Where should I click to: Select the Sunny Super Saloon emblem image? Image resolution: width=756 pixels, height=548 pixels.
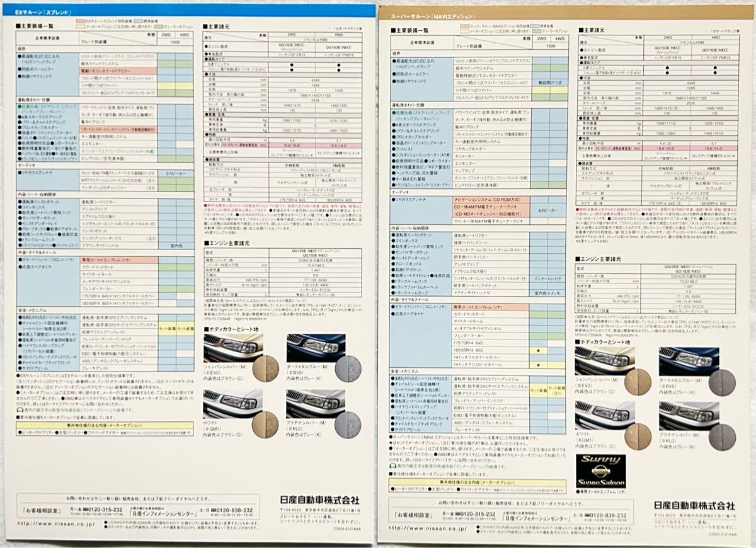tap(600, 471)
